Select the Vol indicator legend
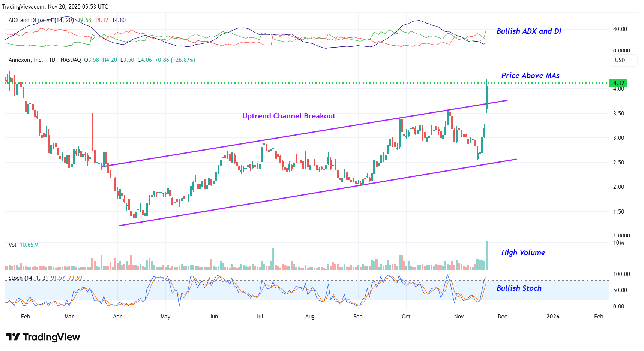This screenshot has width=644, height=351. coord(12,245)
